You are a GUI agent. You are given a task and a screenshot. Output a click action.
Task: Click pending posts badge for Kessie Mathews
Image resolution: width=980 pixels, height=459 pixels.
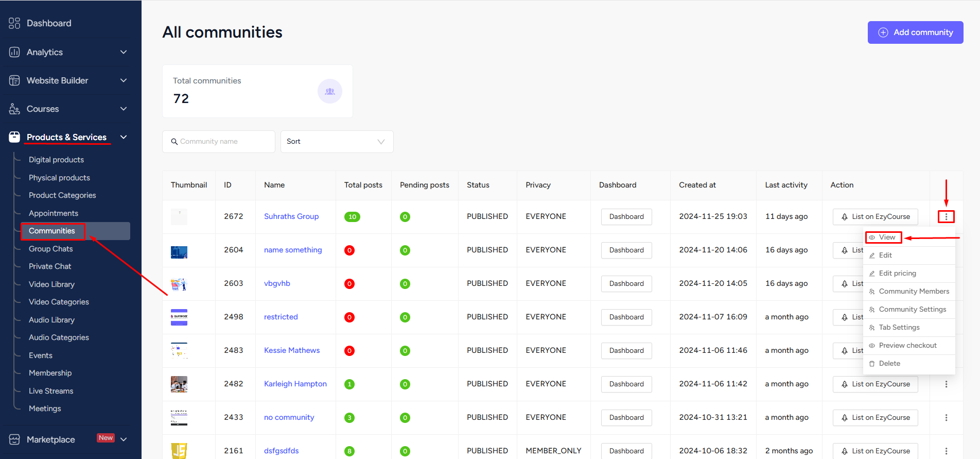[x=405, y=351]
